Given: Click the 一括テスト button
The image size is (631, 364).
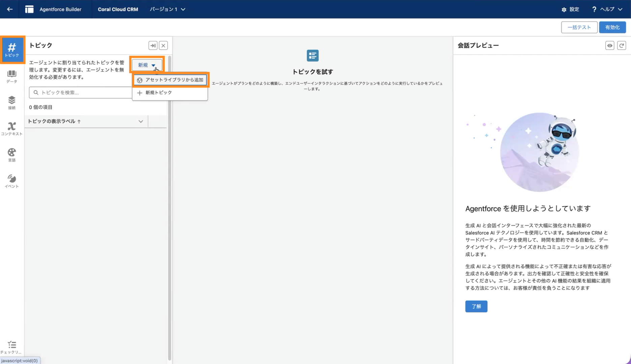Looking at the screenshot, I should coord(579,27).
